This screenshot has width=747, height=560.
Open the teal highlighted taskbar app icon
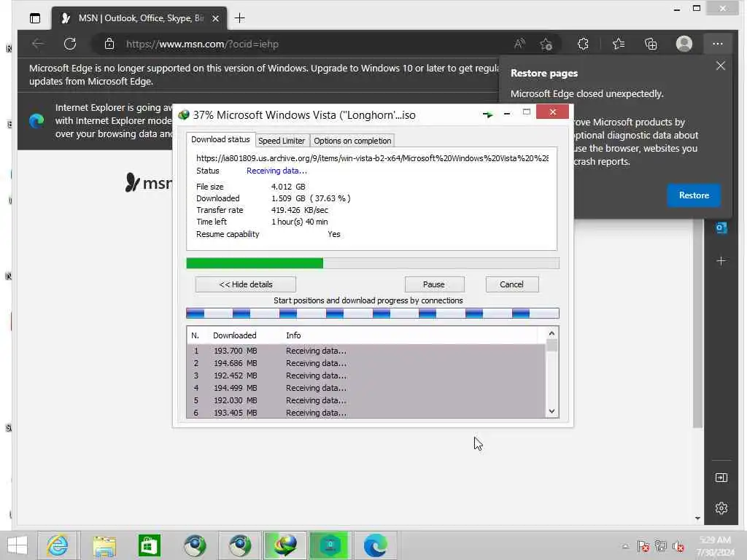pyautogui.click(x=330, y=545)
